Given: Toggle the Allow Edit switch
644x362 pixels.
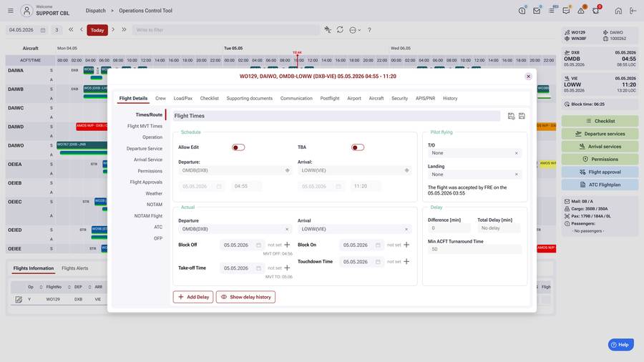Looking at the screenshot, I should pyautogui.click(x=238, y=147).
